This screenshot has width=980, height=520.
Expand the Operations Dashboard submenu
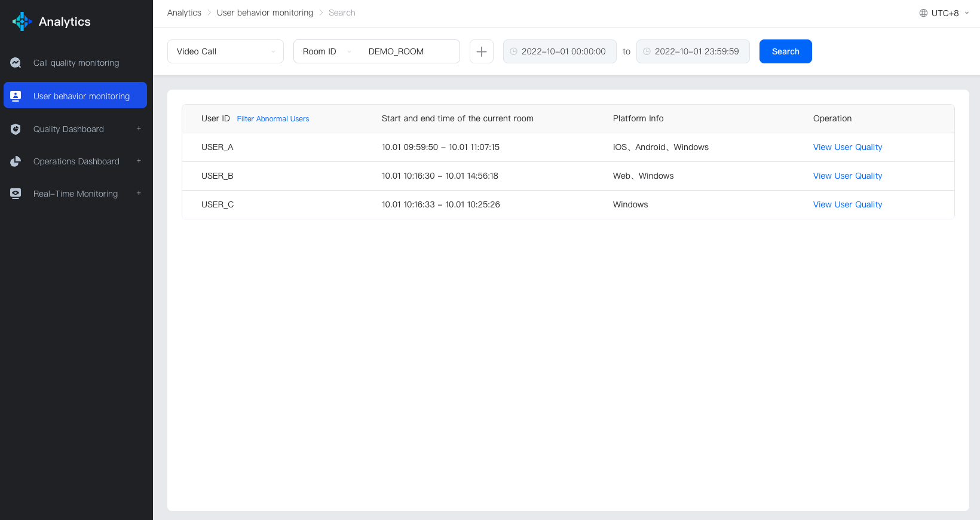tap(139, 161)
